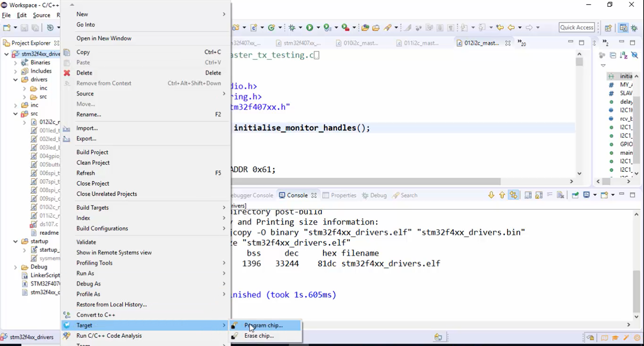The image size is (644, 346).
Task: Open the Run button dropdown arrow
Action: (318, 28)
